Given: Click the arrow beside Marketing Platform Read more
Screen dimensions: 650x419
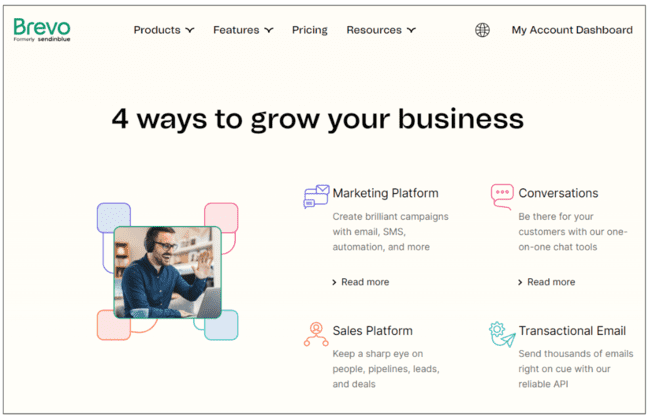Looking at the screenshot, I should (x=335, y=282).
